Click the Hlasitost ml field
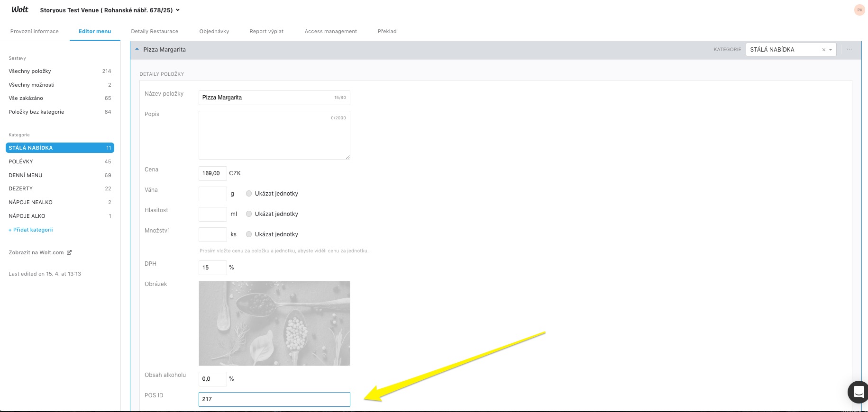The height and width of the screenshot is (412, 868). pyautogui.click(x=212, y=214)
